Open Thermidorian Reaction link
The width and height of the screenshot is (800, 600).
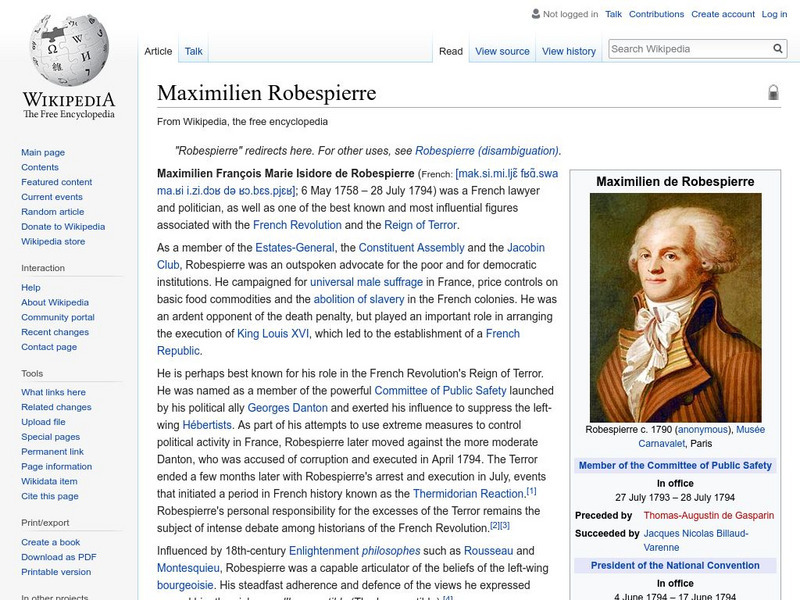click(468, 493)
